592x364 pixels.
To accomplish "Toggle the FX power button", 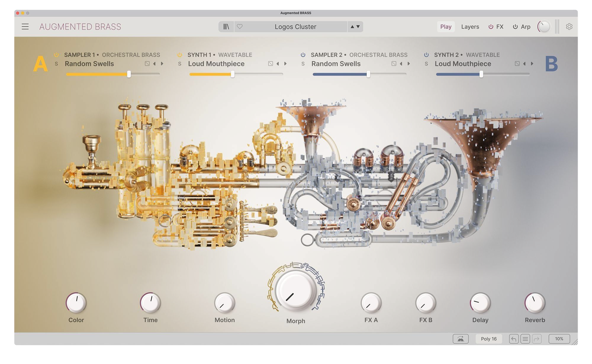I will tap(491, 27).
